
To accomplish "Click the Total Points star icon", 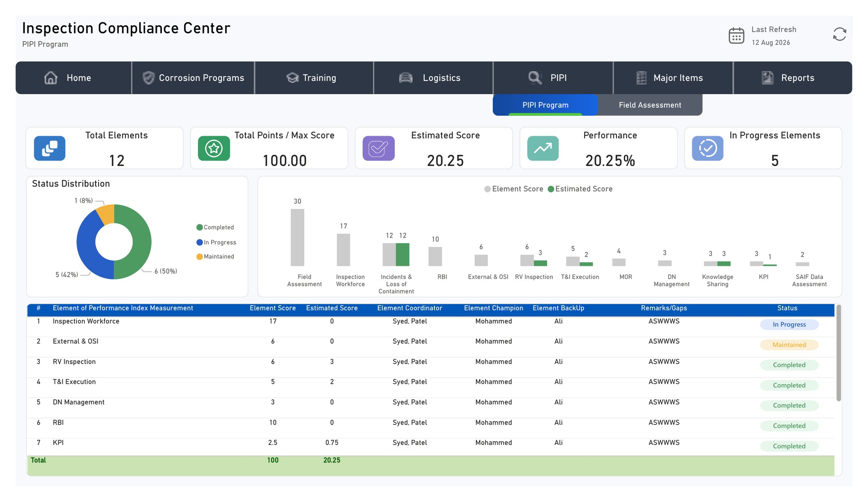I will click(x=214, y=148).
